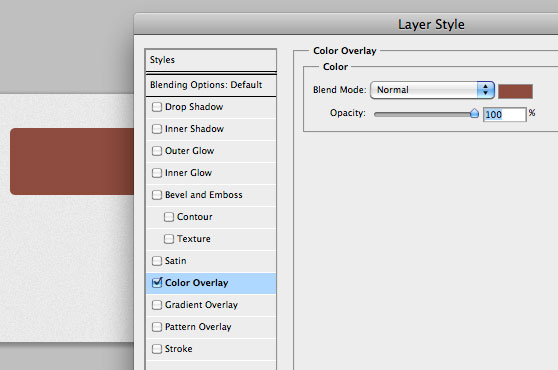Open the Blend Mode dropdown
The width and height of the screenshot is (558, 370).
432,90
